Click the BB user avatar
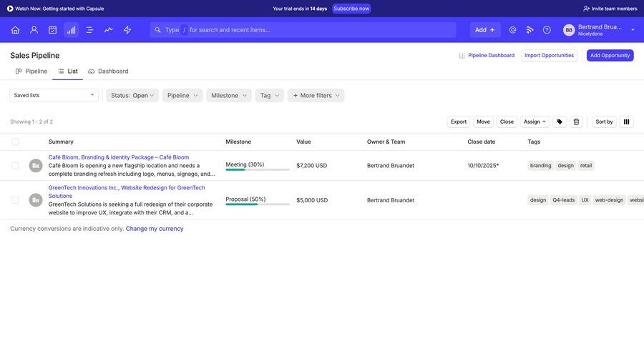This screenshot has height=346, width=644. 569,30
